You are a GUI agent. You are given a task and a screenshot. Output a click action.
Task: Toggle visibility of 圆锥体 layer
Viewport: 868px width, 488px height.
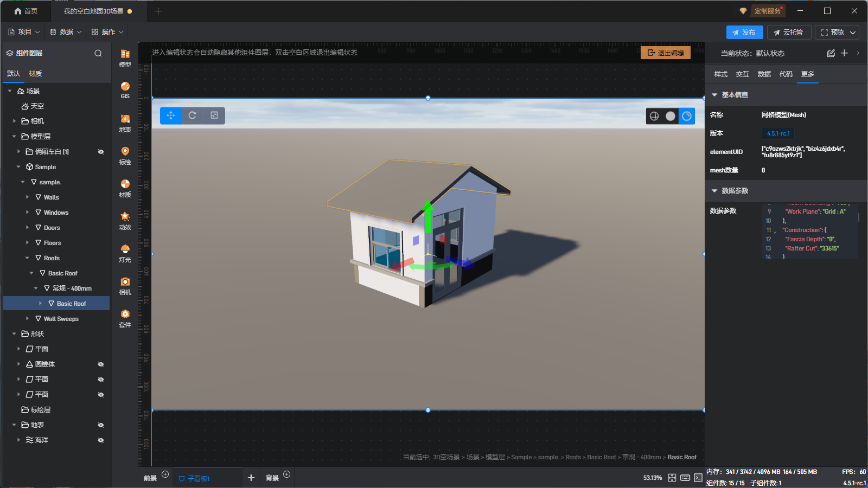[x=101, y=364]
